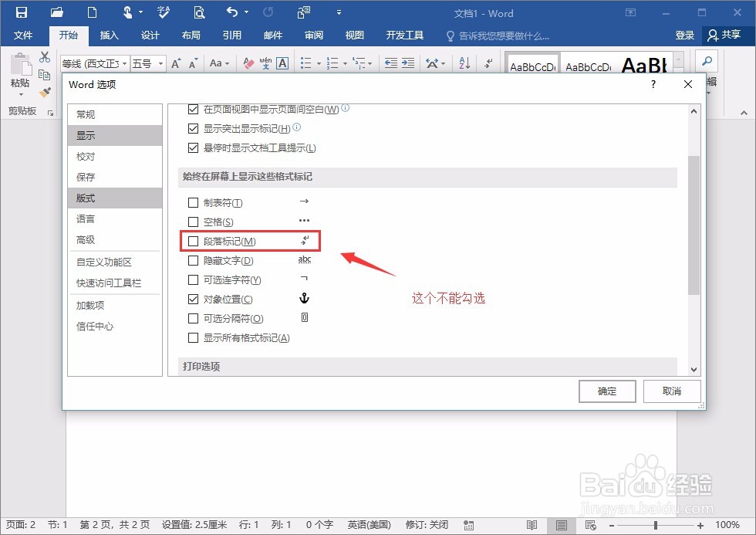Confirm settings with the 确定 button
The width and height of the screenshot is (756, 535).
tap(606, 391)
